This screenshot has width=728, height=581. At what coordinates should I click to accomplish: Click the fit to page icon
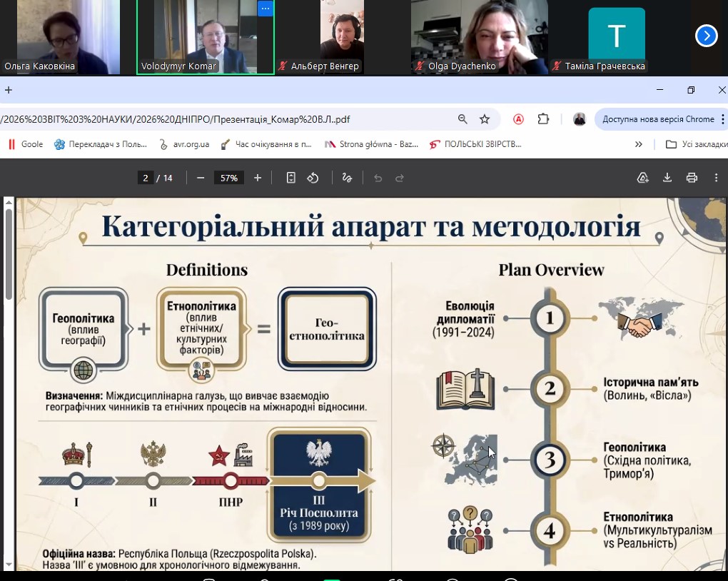291,178
